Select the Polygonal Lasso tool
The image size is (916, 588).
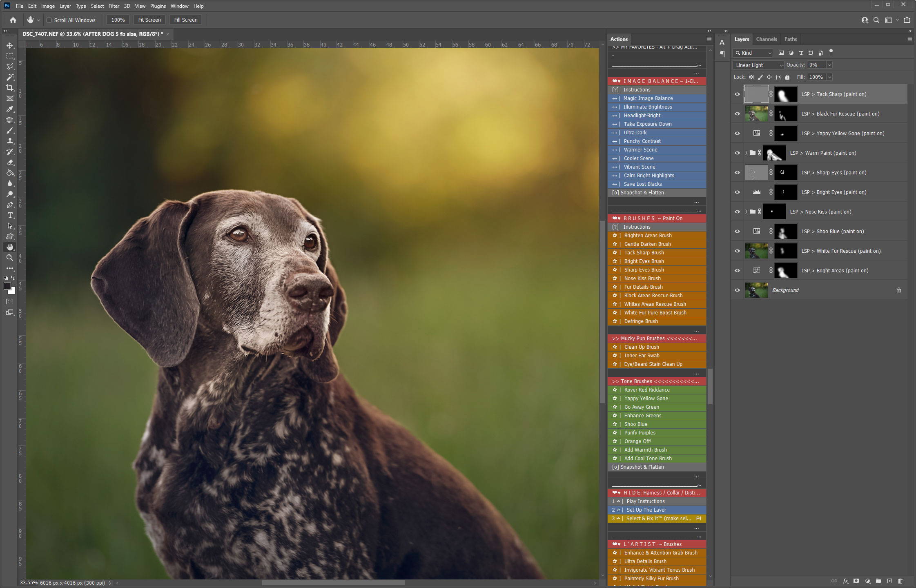tap(10, 67)
